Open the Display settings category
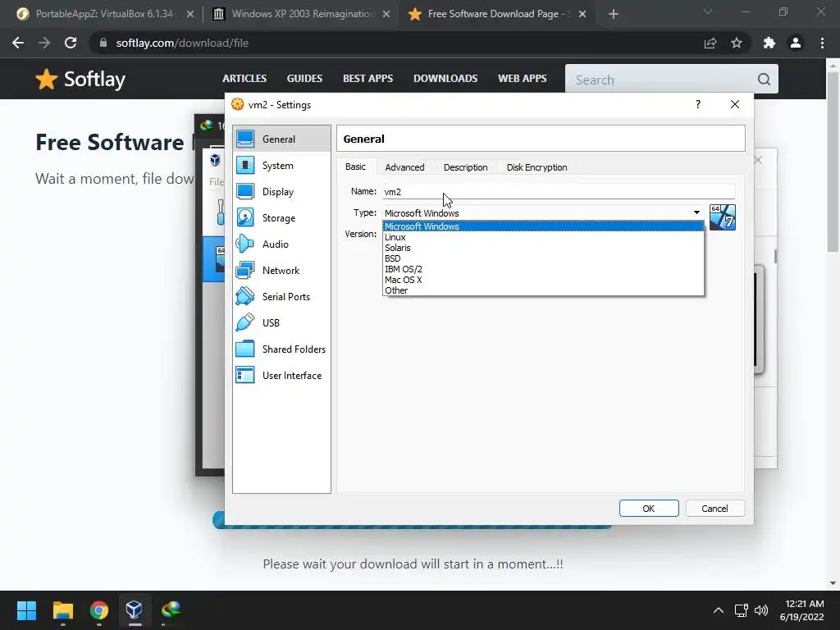 pos(281,192)
